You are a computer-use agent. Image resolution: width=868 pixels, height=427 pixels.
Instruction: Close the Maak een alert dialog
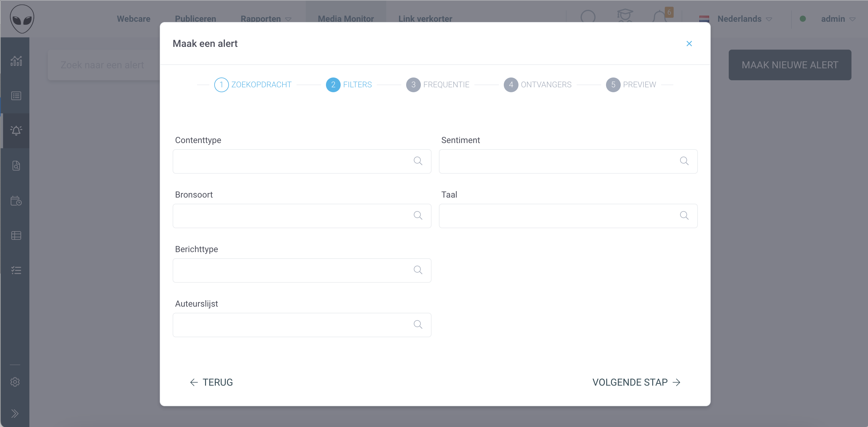689,43
